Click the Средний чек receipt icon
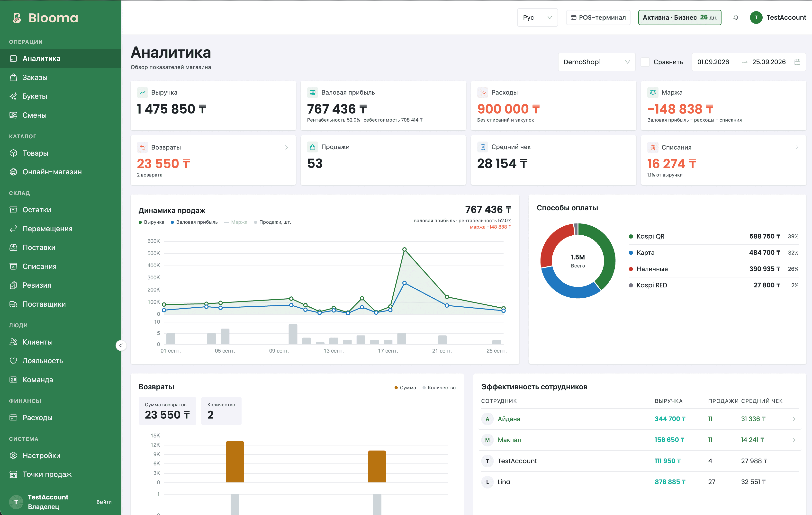 click(x=483, y=147)
